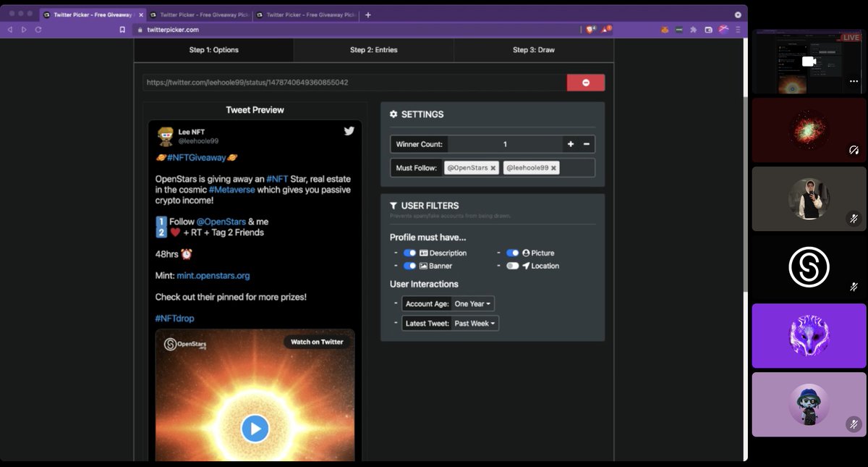The height and width of the screenshot is (467, 868).
Task: Click the Lee NFT profile avatar
Action: tap(165, 136)
